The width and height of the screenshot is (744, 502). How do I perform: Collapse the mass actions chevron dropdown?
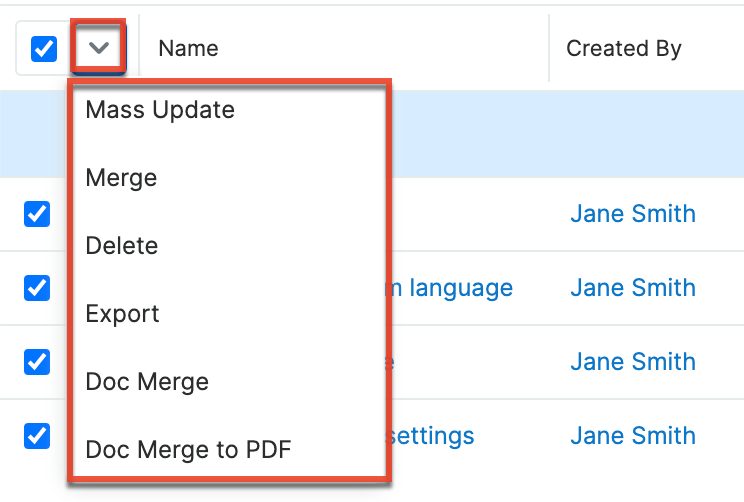99,47
